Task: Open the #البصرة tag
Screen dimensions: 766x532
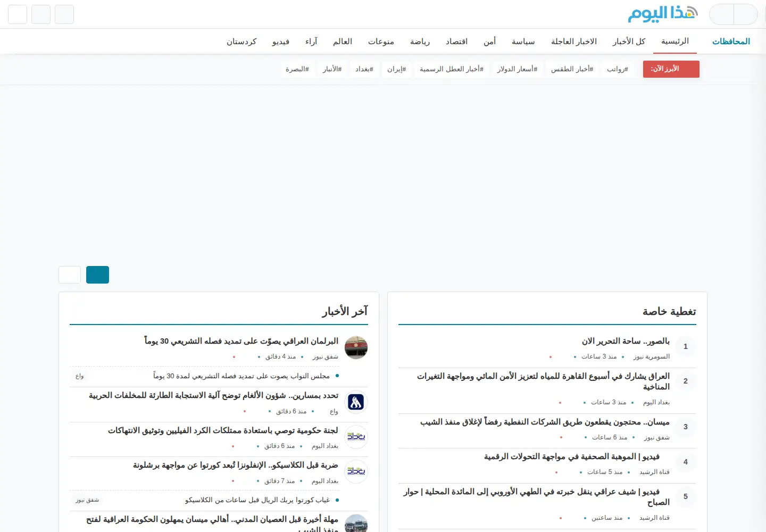Action: coord(297,69)
